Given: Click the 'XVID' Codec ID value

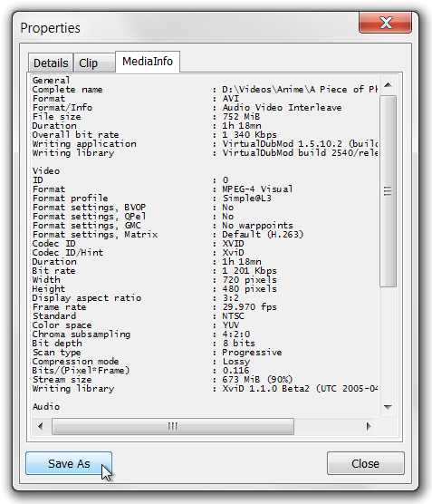Looking at the screenshot, I should [233, 243].
